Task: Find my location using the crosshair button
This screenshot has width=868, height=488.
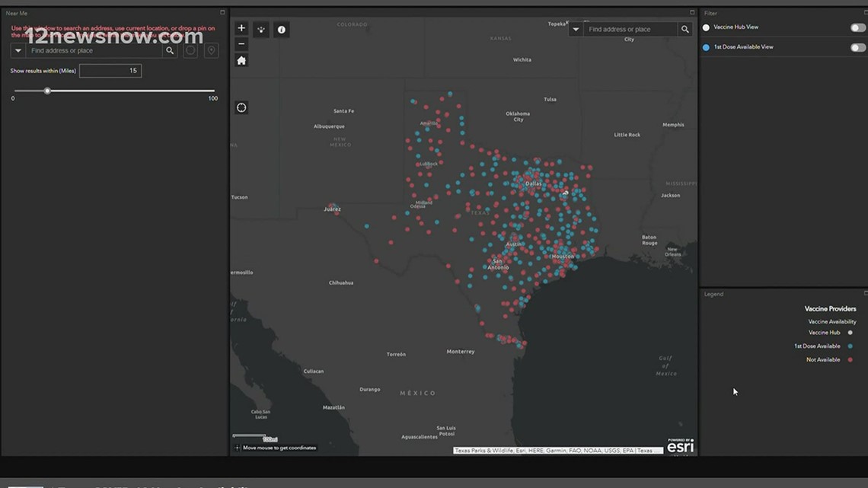Action: coord(241,107)
